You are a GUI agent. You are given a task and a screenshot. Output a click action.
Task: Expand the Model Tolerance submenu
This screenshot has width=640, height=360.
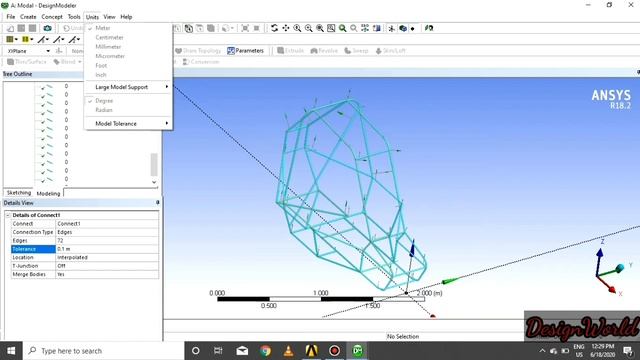click(x=128, y=123)
